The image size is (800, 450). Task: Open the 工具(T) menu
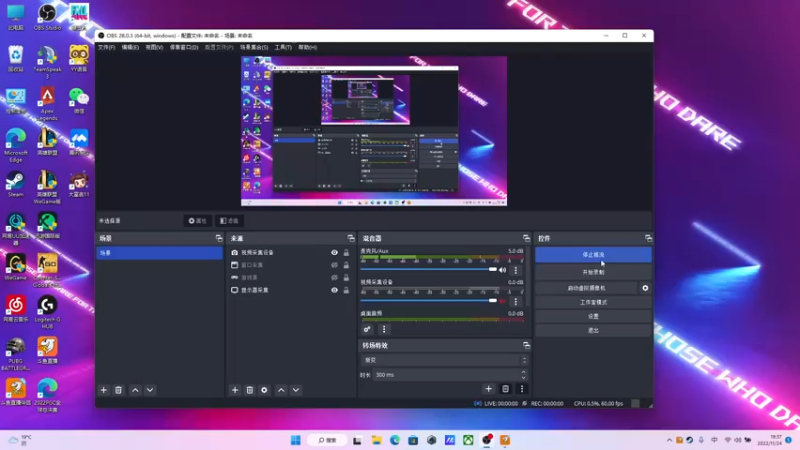point(283,47)
